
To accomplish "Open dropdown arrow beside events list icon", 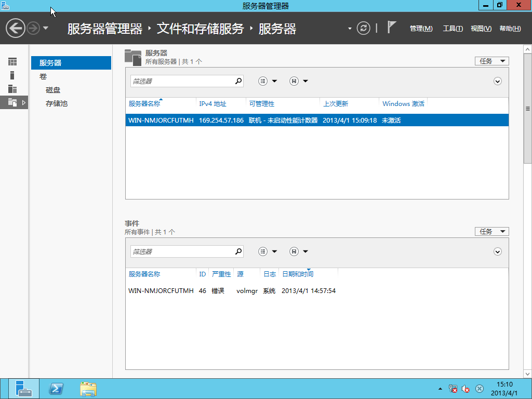I will tap(274, 251).
